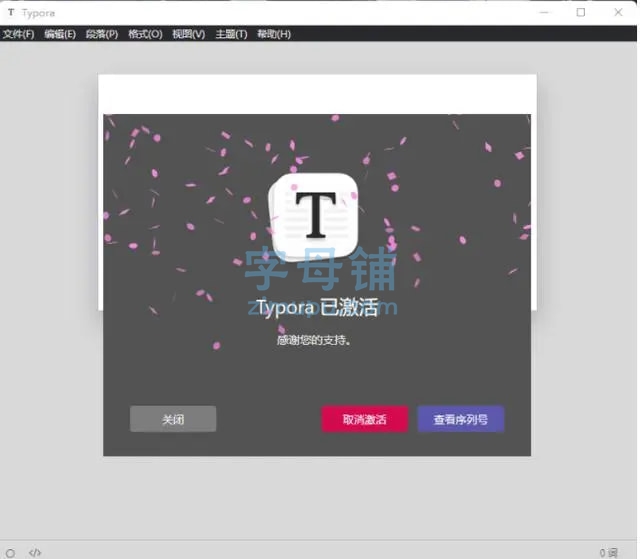Minimize the Typora window
The width and height of the screenshot is (640, 559).
tap(544, 13)
